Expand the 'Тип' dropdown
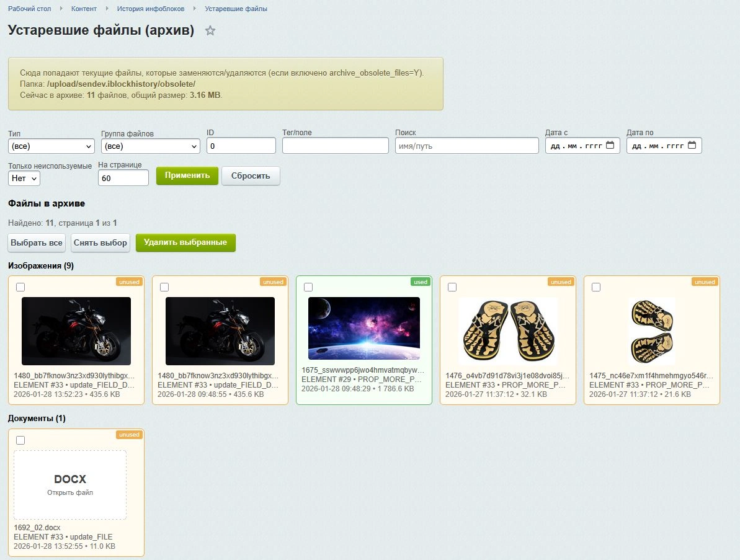The image size is (740, 560). click(x=51, y=146)
